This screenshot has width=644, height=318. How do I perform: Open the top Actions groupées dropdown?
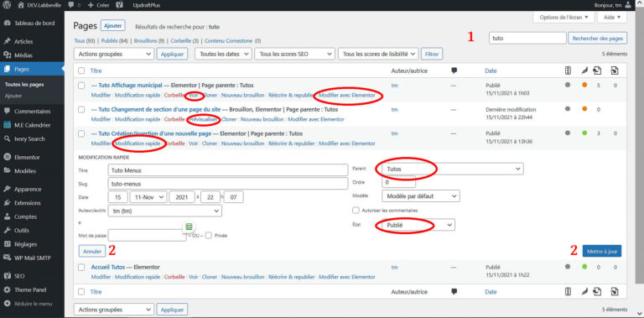click(114, 54)
